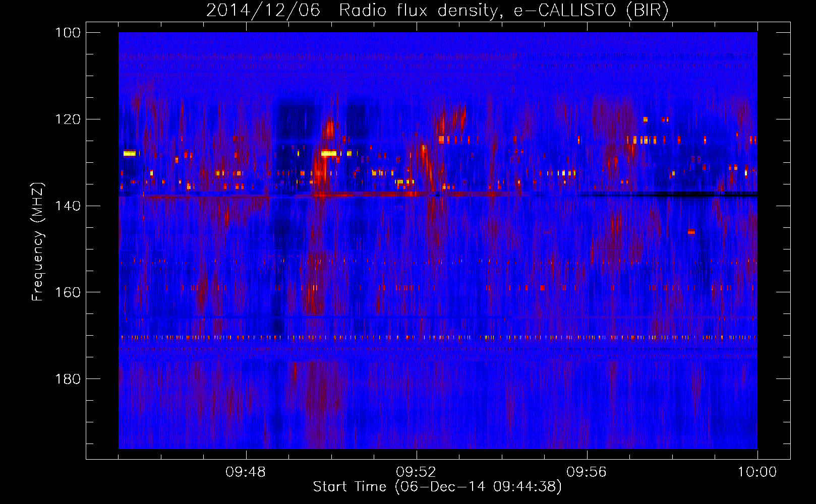Click the 09:52 time tick label

pyautogui.click(x=416, y=472)
